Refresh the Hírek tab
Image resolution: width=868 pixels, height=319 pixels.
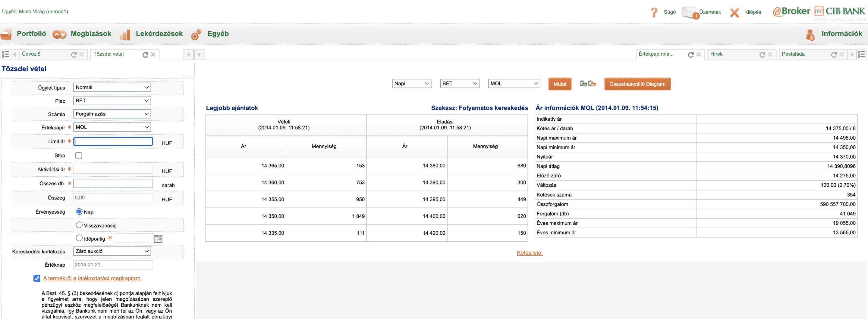coord(762,54)
